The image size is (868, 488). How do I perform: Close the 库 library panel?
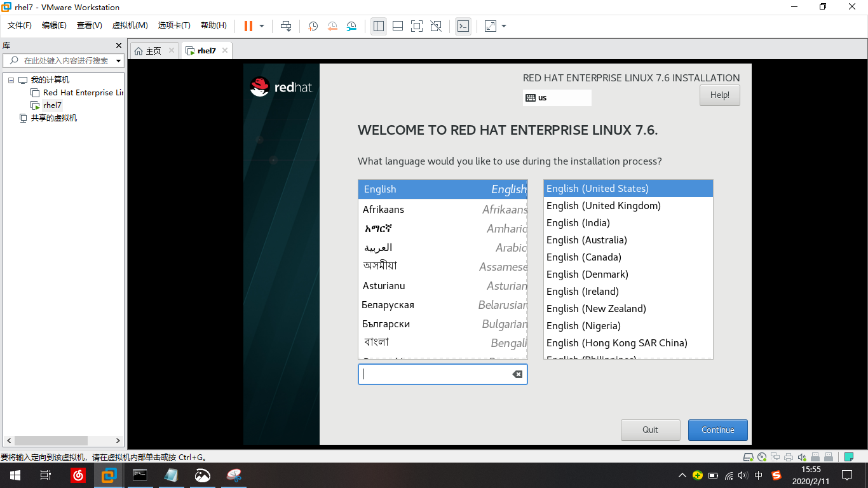pyautogui.click(x=118, y=46)
